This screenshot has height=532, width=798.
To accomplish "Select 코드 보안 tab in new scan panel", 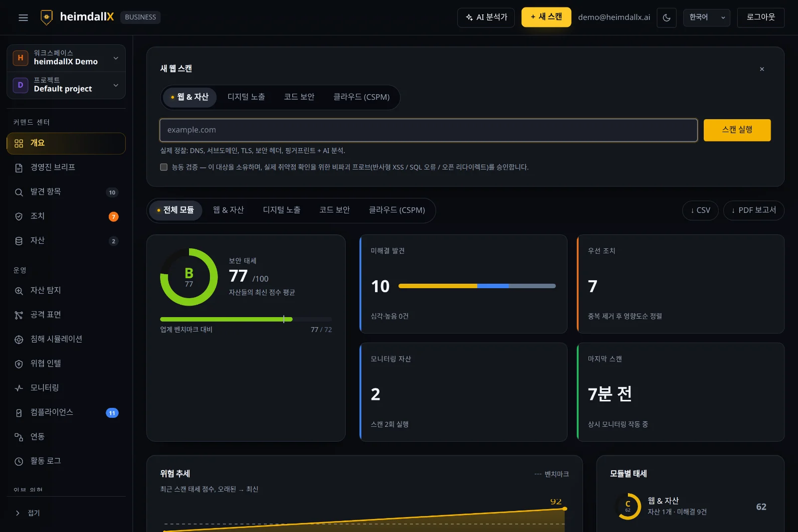I will click(x=299, y=97).
